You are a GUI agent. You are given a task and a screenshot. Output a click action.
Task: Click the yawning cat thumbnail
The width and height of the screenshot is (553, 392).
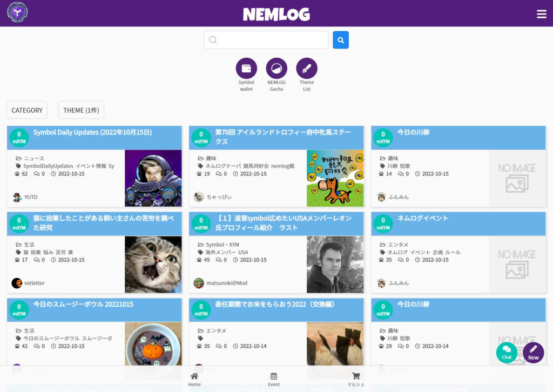point(153,265)
